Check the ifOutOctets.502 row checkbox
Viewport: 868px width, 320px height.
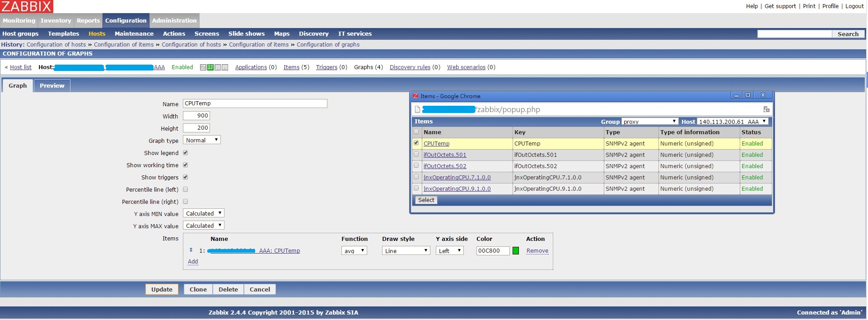click(416, 165)
